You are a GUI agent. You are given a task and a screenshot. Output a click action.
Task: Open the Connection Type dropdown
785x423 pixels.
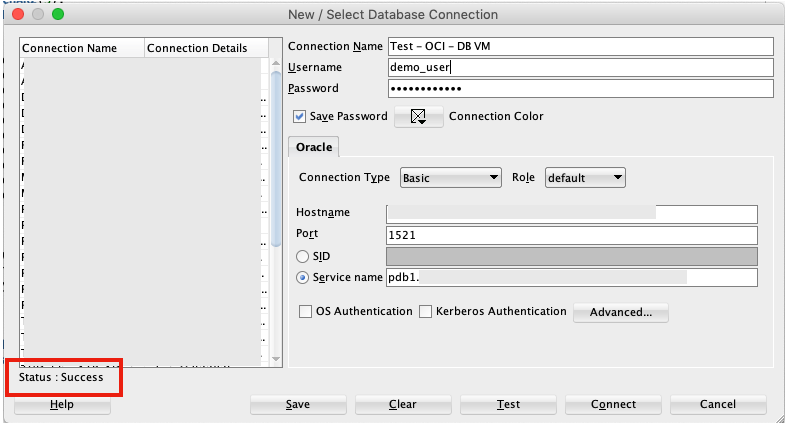[450, 178]
